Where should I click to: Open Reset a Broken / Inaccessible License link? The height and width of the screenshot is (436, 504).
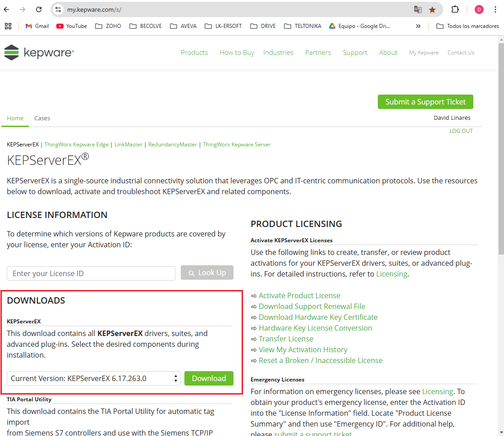pos(321,360)
